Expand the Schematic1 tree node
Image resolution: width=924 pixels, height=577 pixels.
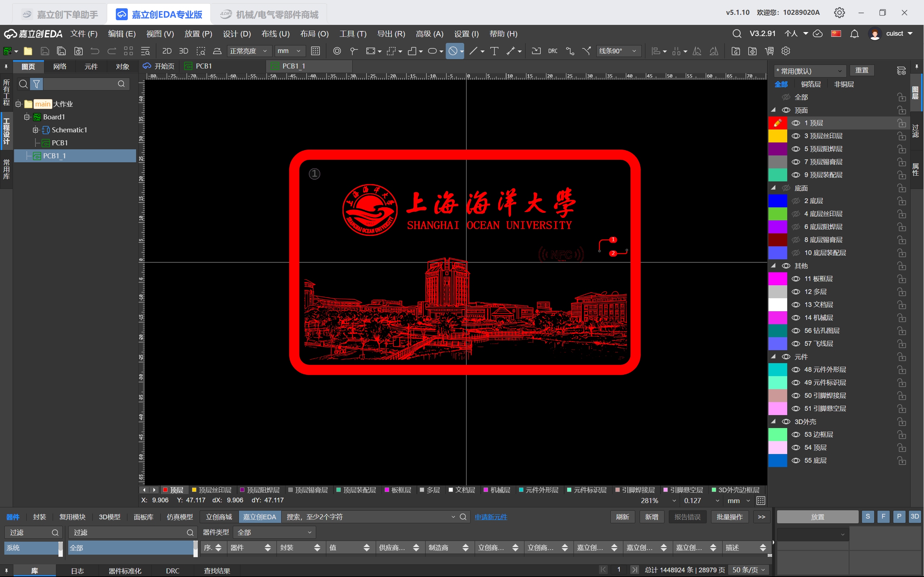[35, 130]
